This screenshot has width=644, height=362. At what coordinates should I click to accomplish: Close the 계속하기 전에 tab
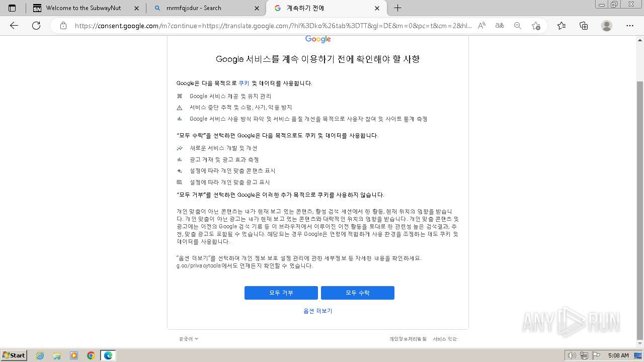click(x=377, y=8)
